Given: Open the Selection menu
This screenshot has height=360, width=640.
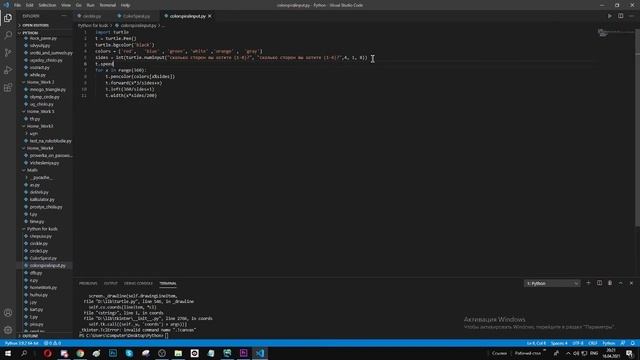Looking at the screenshot, I should pyautogui.click(x=47, y=5).
